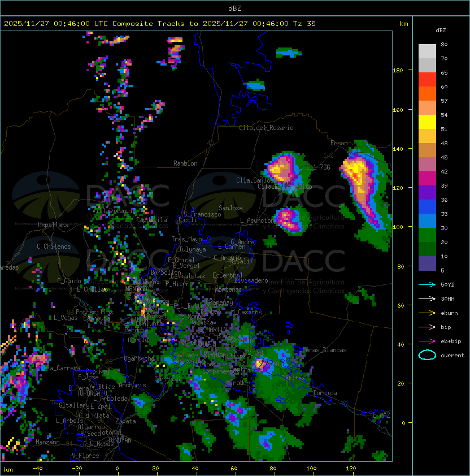This screenshot has height=476, width=470.
Task: Pick the magenta legend swatch below 42
Action: (427, 179)
